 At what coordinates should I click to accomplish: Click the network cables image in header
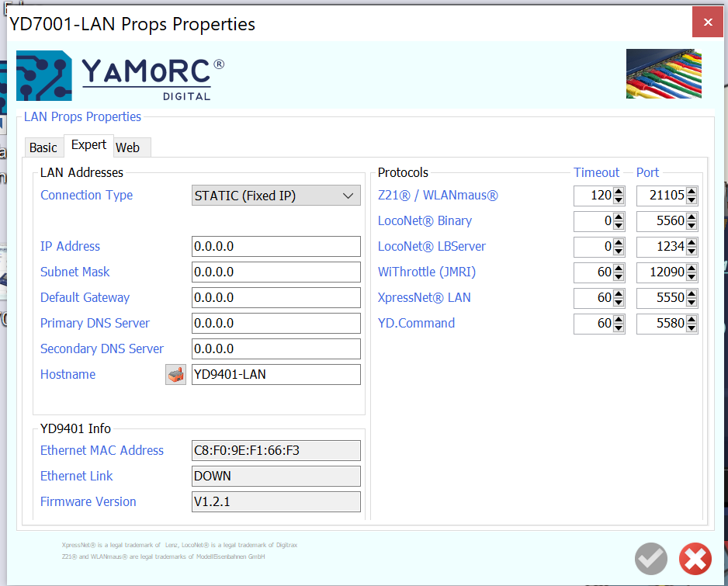tap(663, 75)
